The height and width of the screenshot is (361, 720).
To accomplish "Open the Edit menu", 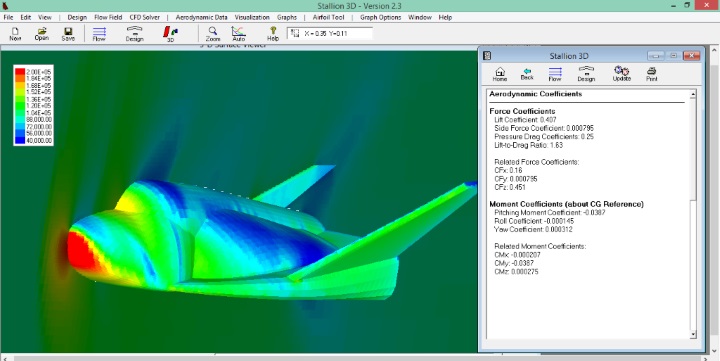I will 25,17.
